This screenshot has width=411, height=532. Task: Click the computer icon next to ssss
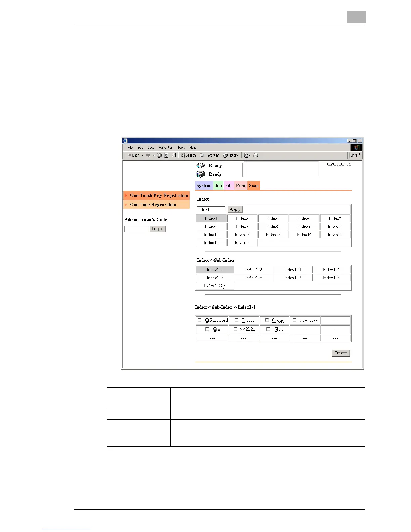click(x=244, y=320)
